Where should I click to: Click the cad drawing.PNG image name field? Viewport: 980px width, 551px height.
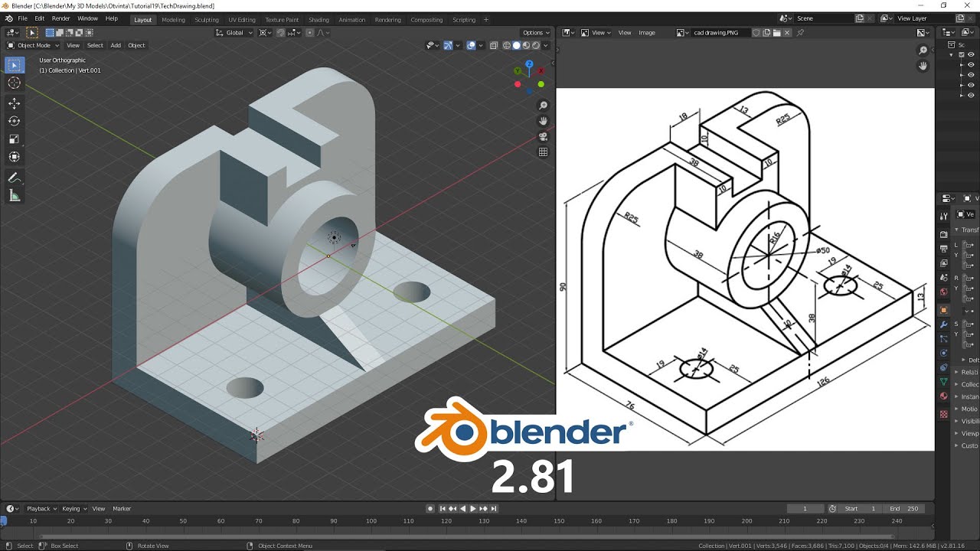tap(720, 33)
